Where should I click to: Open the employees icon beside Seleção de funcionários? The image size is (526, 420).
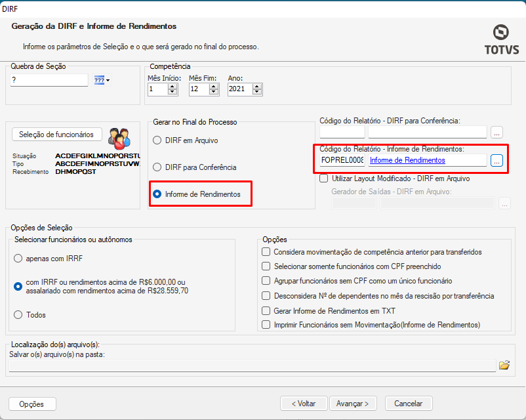pos(119,138)
